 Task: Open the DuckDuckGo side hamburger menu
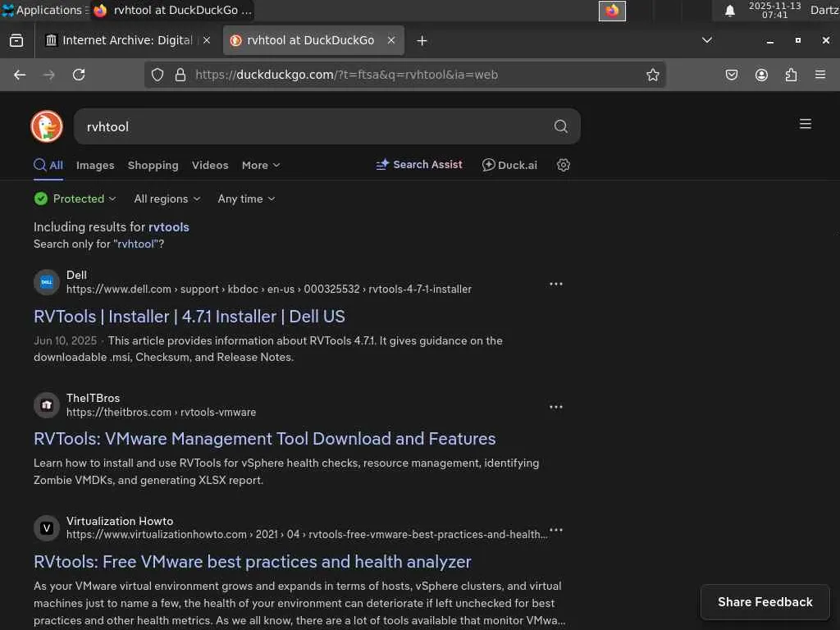click(805, 125)
